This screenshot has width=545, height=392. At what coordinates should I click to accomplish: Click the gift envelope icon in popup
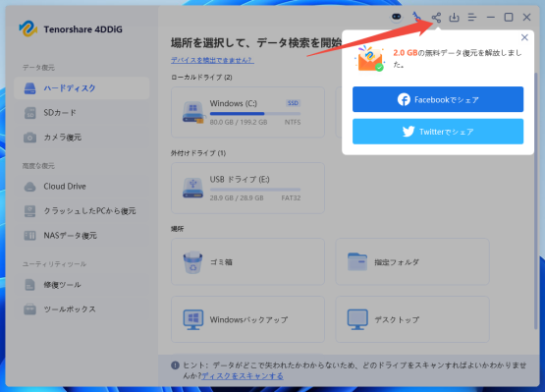tap(370, 58)
